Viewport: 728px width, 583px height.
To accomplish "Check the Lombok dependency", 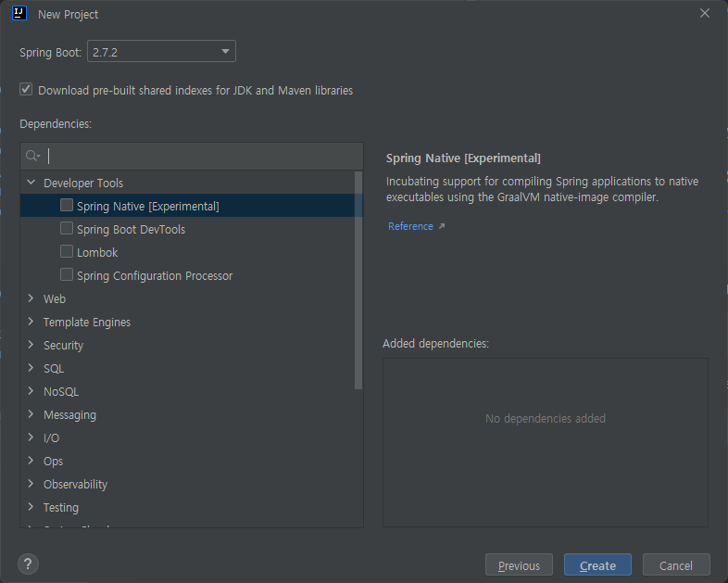I will click(67, 251).
